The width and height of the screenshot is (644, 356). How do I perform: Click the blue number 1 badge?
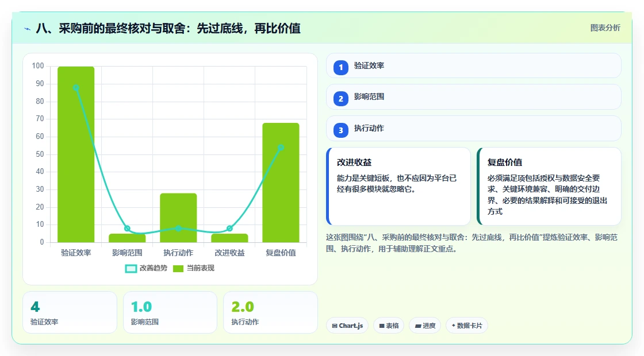point(340,67)
